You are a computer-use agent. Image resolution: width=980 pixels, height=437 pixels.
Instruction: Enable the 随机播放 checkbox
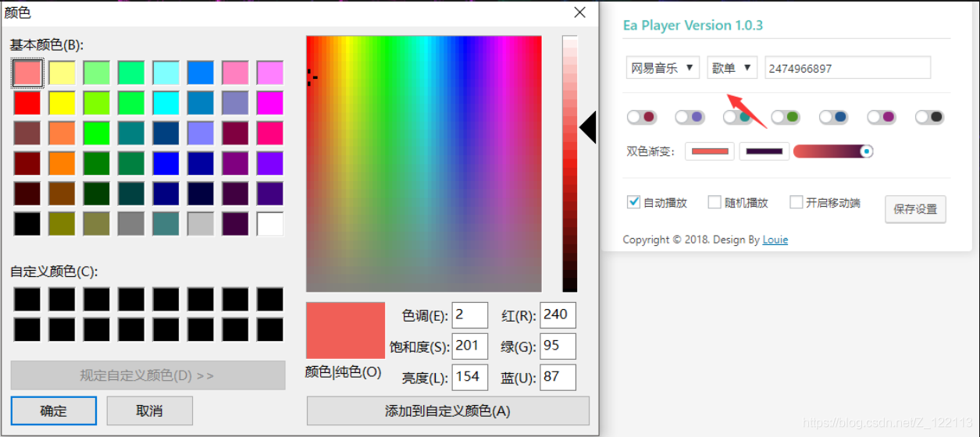coord(715,202)
